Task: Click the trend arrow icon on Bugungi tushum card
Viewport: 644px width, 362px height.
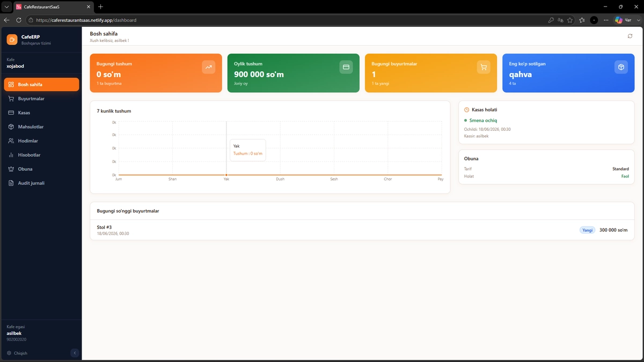Action: [209, 67]
